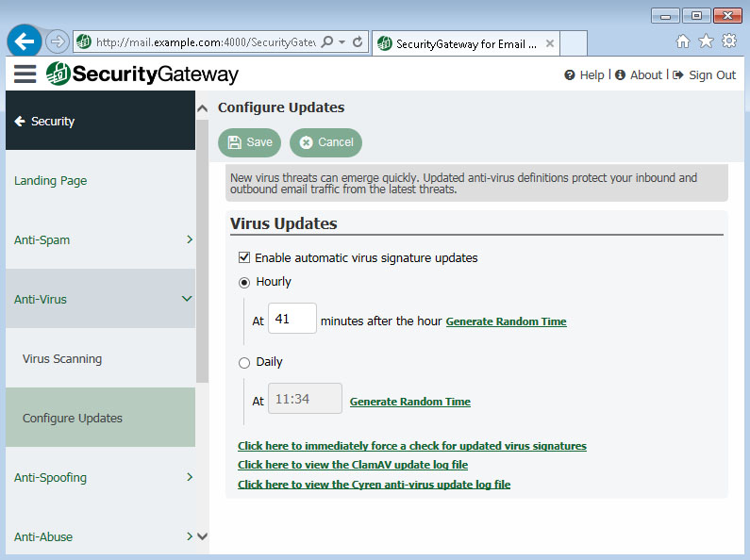Save the update configuration
The height and width of the screenshot is (560, 750).
(x=249, y=142)
